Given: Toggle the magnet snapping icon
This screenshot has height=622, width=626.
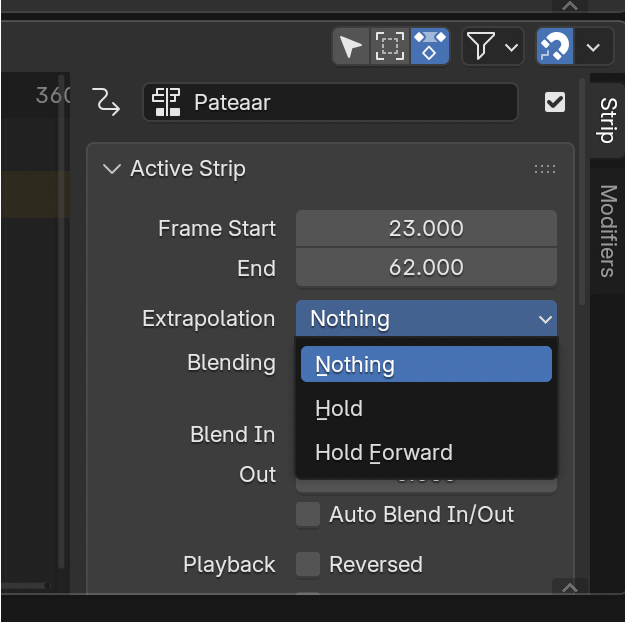Looking at the screenshot, I should tap(556, 46).
